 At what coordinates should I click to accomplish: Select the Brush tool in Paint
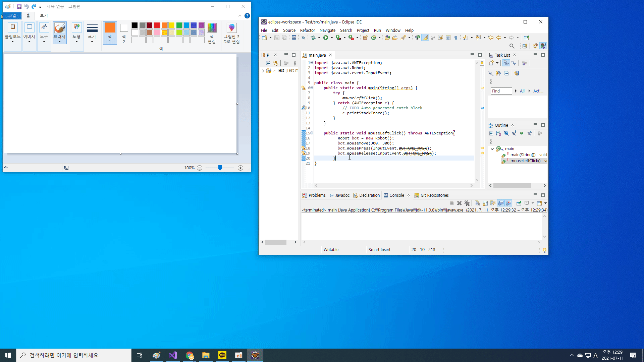tap(59, 32)
